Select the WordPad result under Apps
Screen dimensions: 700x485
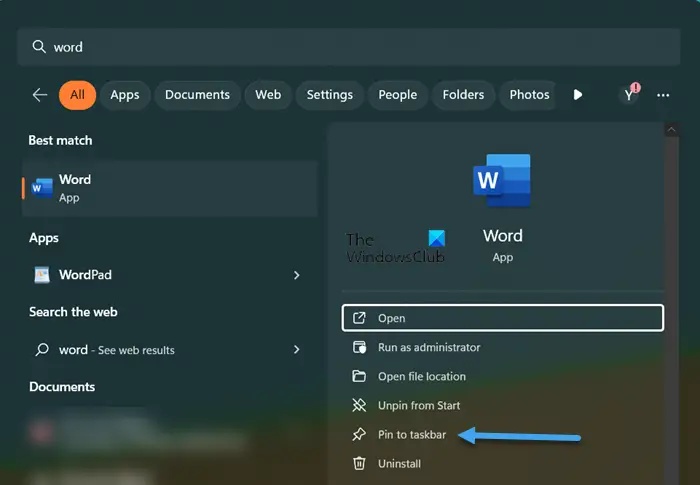(x=170, y=274)
